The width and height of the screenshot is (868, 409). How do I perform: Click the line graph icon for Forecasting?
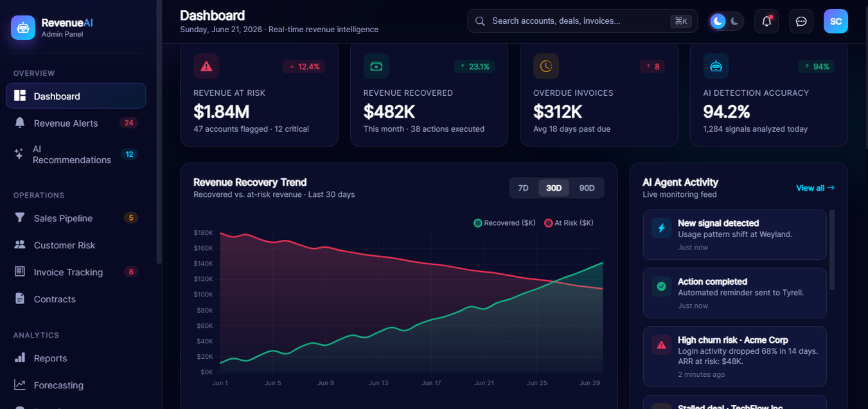20,385
